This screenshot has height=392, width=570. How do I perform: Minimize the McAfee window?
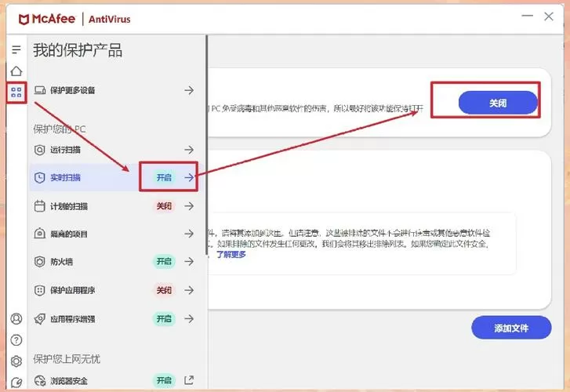[527, 16]
